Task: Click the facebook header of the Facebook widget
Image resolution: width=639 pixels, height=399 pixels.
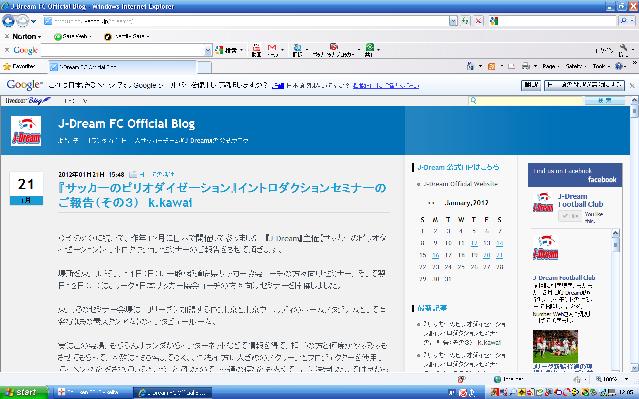Action: point(575,175)
